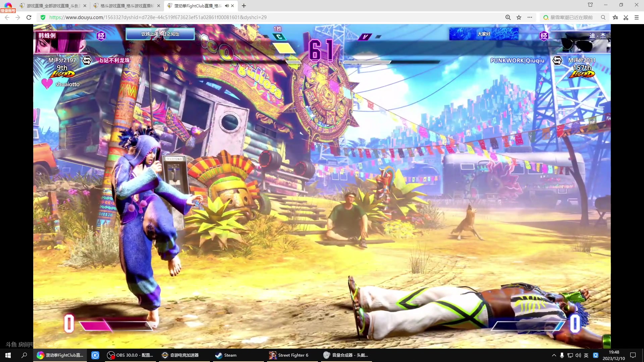This screenshot has width=644, height=362.
Task: Switch to OBS 30.0.0 from the taskbar
Action: [130, 355]
